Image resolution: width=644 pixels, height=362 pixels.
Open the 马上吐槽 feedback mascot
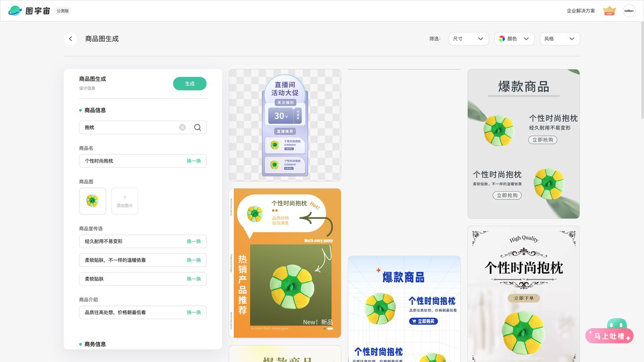610,331
